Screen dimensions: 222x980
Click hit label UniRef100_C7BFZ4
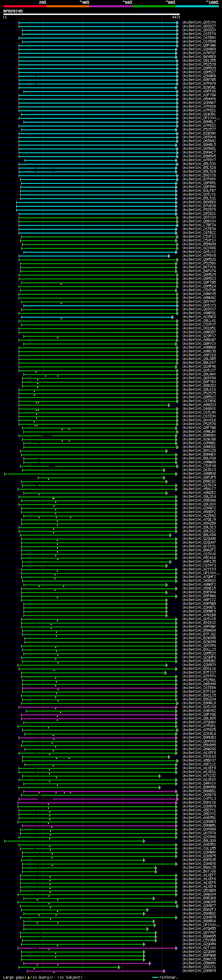199,225
